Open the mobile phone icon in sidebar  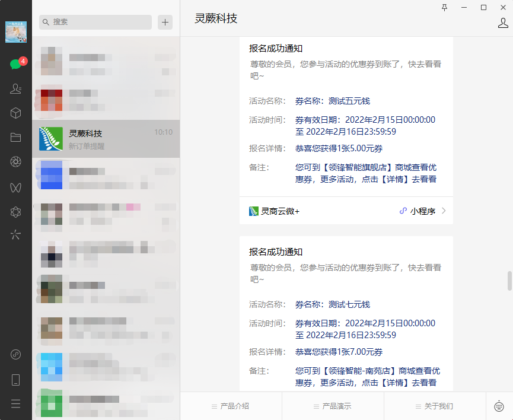pos(15,380)
